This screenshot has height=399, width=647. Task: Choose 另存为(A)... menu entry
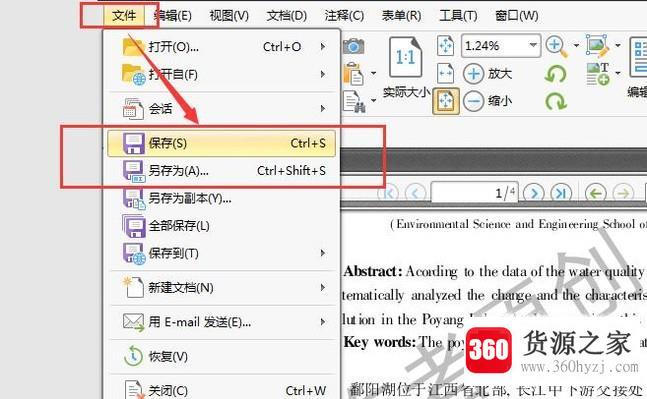click(223, 171)
